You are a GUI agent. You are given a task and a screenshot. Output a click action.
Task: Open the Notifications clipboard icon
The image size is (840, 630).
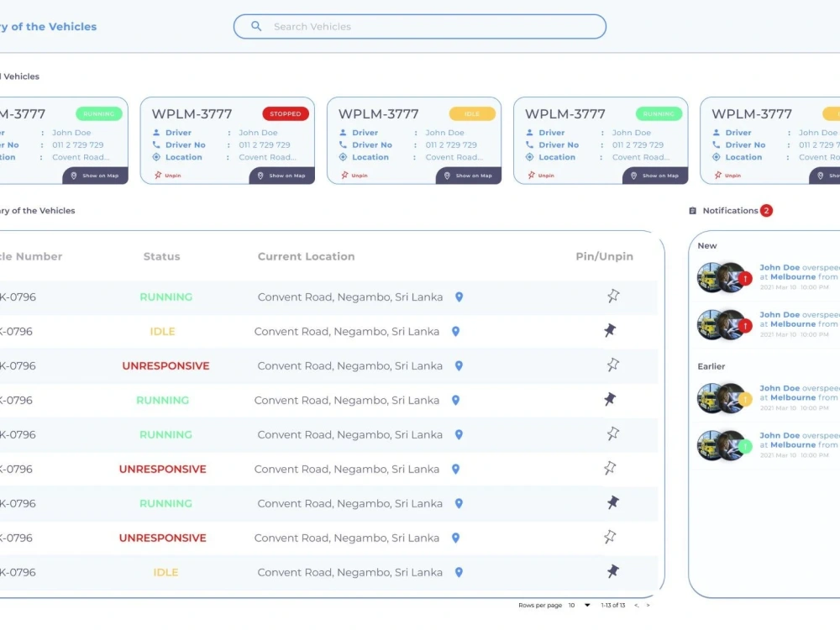(x=693, y=211)
